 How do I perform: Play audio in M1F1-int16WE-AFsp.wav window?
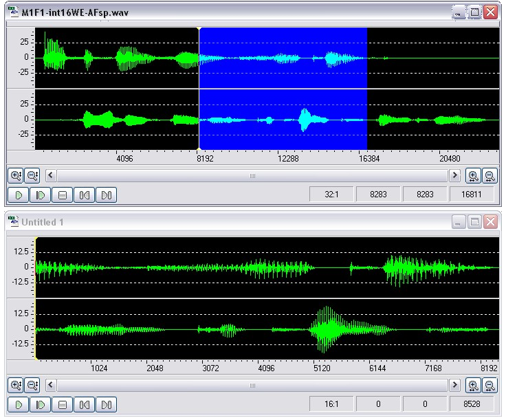(19, 195)
